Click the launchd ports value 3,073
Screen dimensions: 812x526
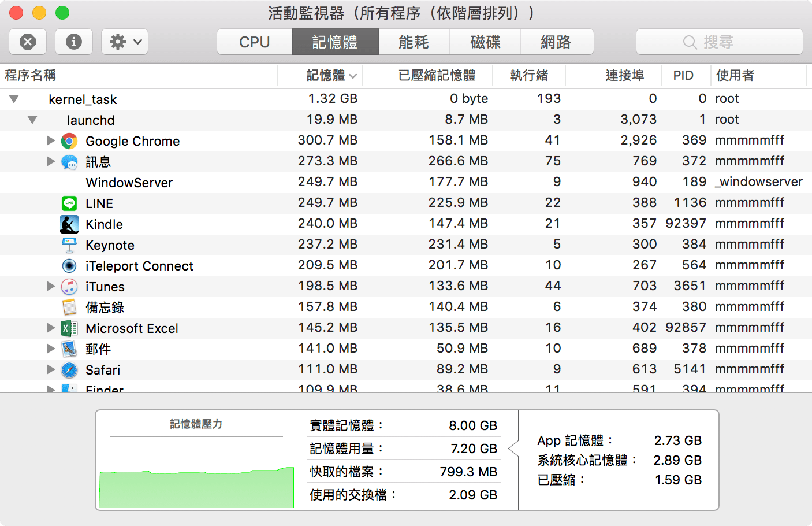tap(638, 120)
